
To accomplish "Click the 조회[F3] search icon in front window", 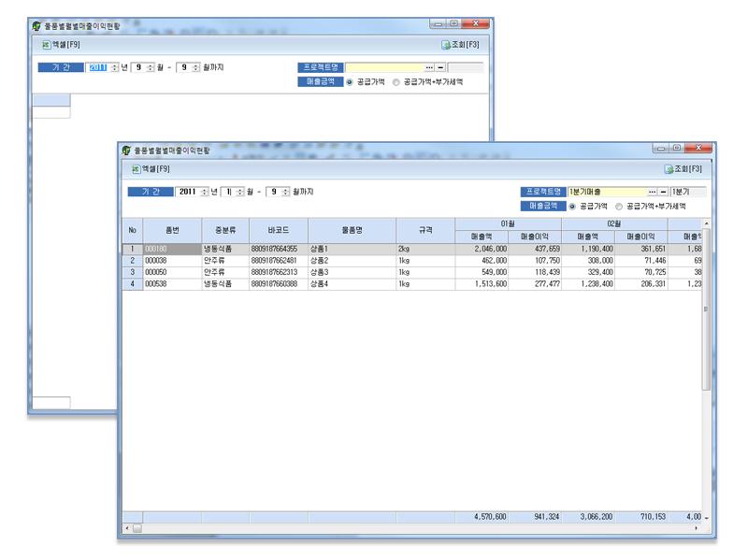I will coord(669,169).
